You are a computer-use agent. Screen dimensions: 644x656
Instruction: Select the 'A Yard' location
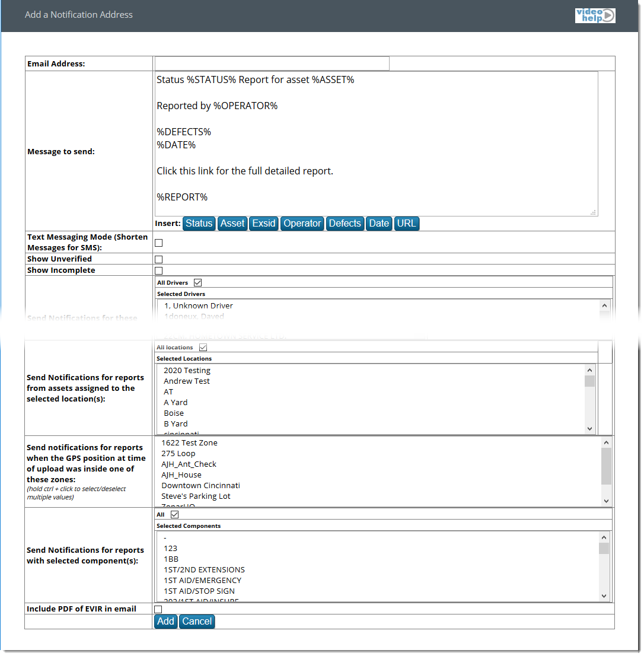click(176, 403)
